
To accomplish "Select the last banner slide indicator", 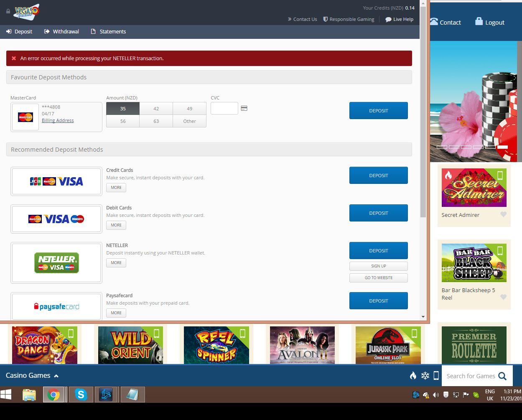I will [503, 147].
